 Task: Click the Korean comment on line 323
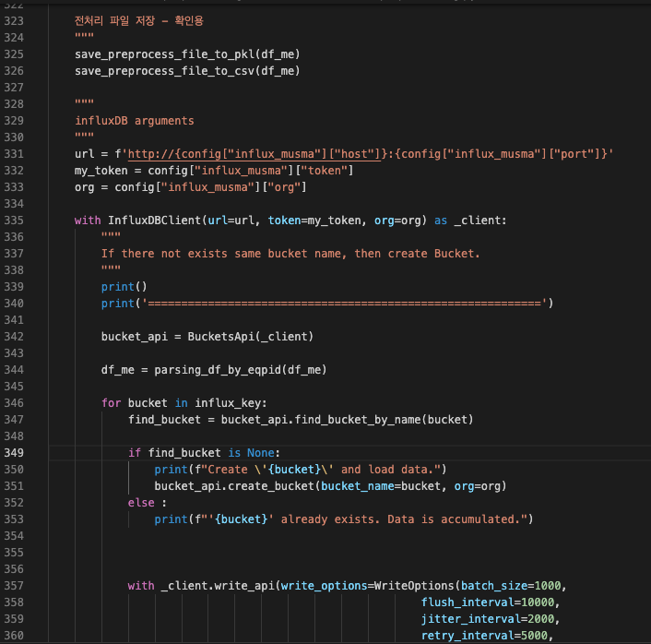139,21
